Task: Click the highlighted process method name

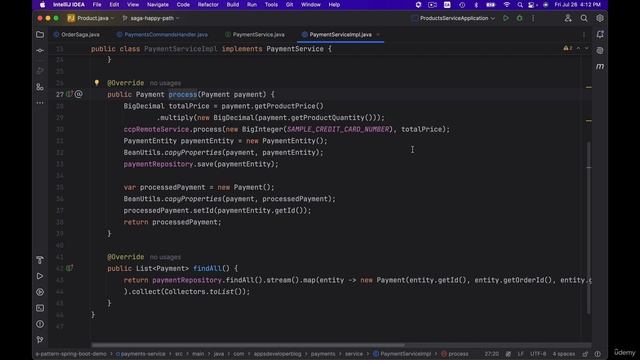Action: tap(182, 94)
